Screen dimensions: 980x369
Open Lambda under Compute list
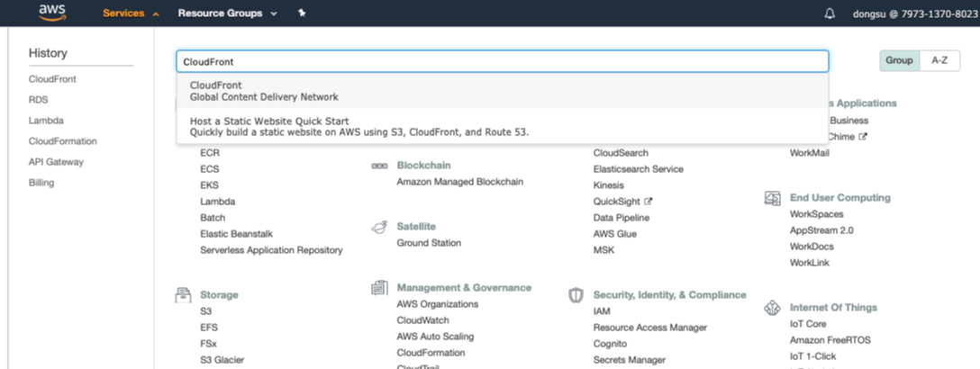coord(218,202)
